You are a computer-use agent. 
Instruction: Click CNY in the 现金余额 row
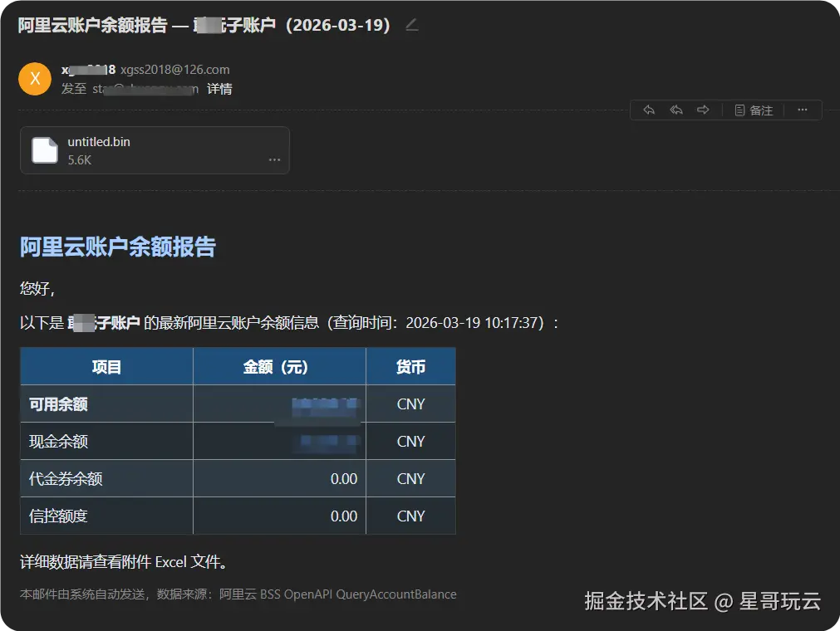[411, 442]
